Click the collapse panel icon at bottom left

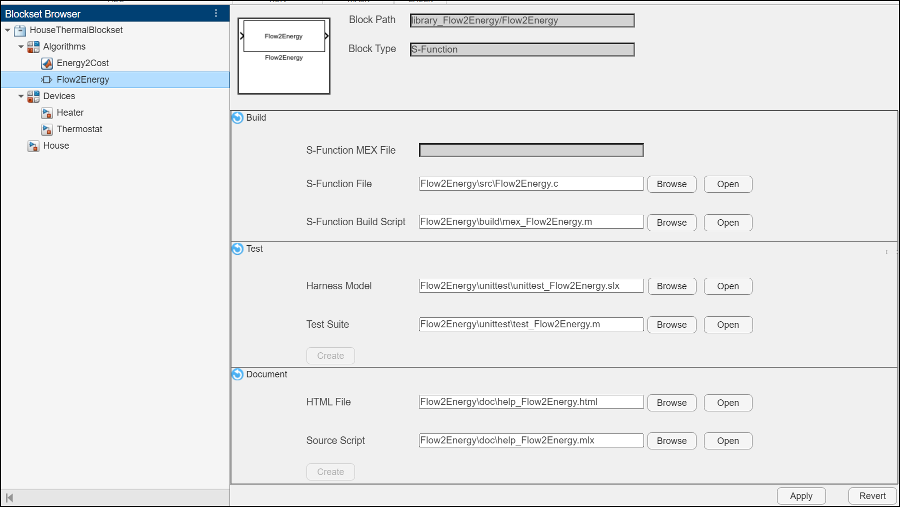[x=9, y=498]
